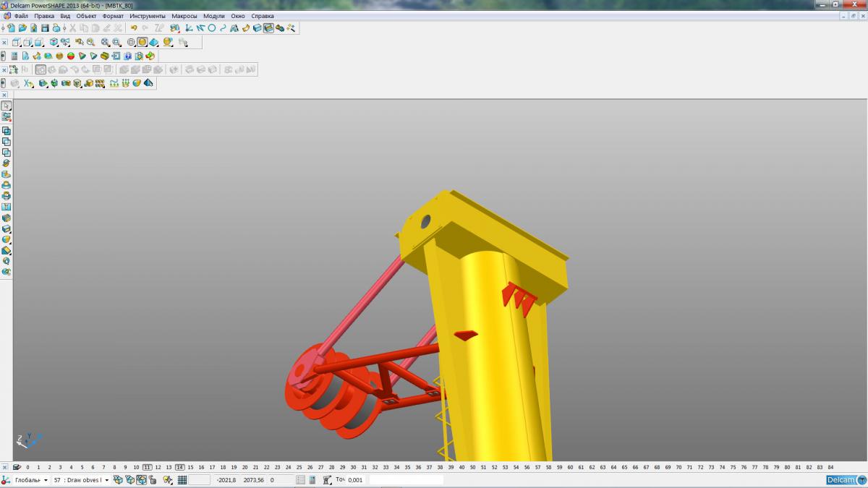The height and width of the screenshot is (488, 868).
Task: Open the Макросы menu
Action: coord(184,16)
